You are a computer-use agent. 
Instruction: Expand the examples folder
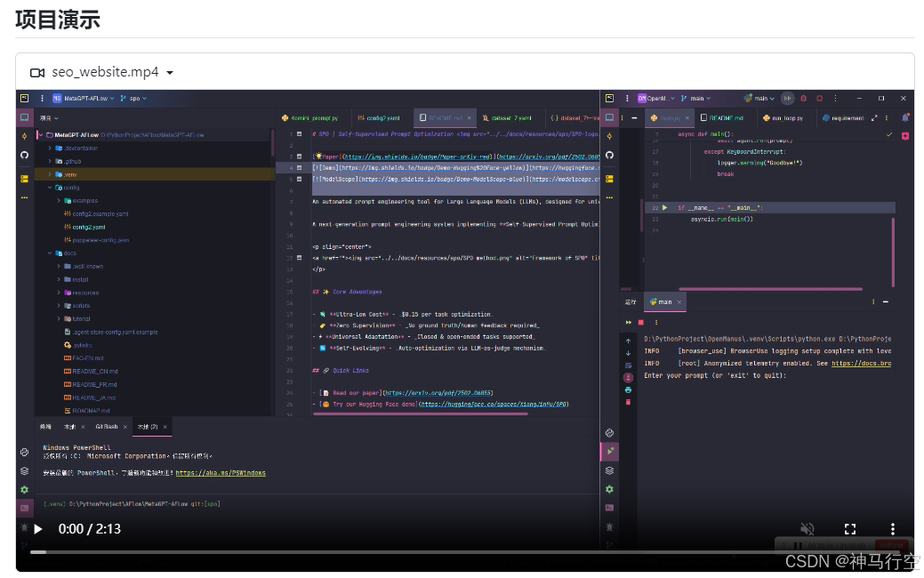(x=59, y=200)
